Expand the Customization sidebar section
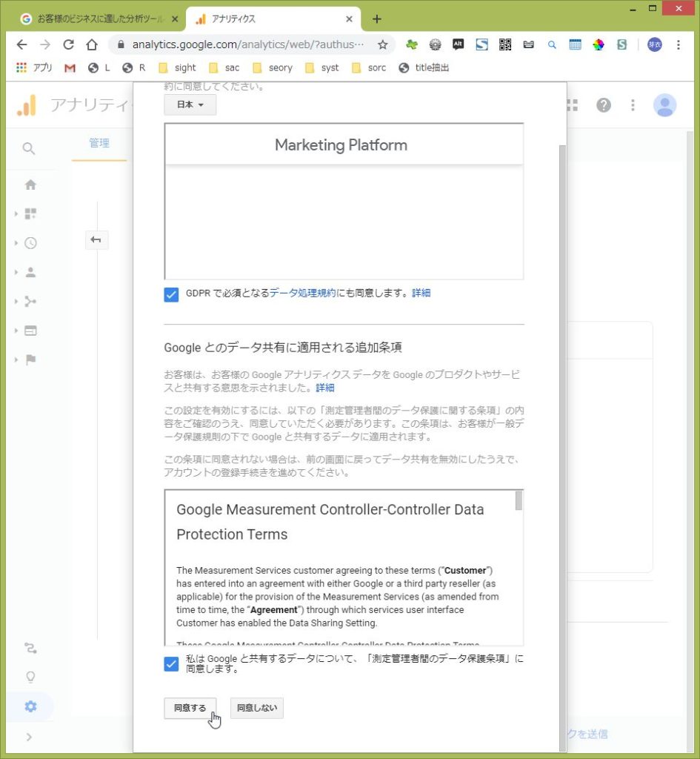 (x=16, y=214)
